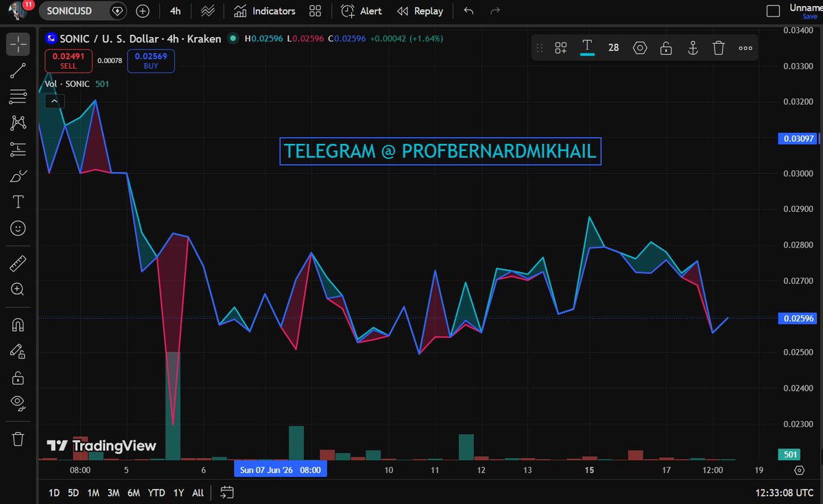
Task: Select the chart layout square icon
Action: [x=773, y=11]
